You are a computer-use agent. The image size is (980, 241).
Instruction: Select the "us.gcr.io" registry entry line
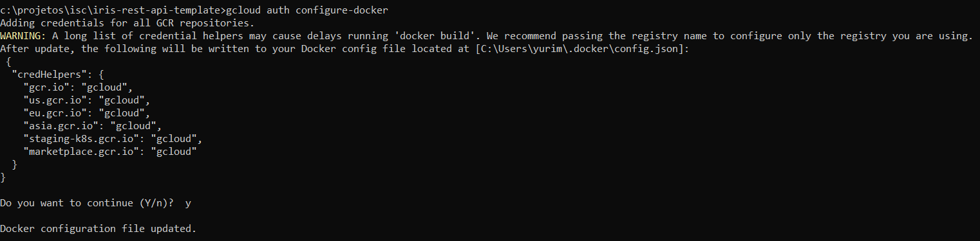87,100
